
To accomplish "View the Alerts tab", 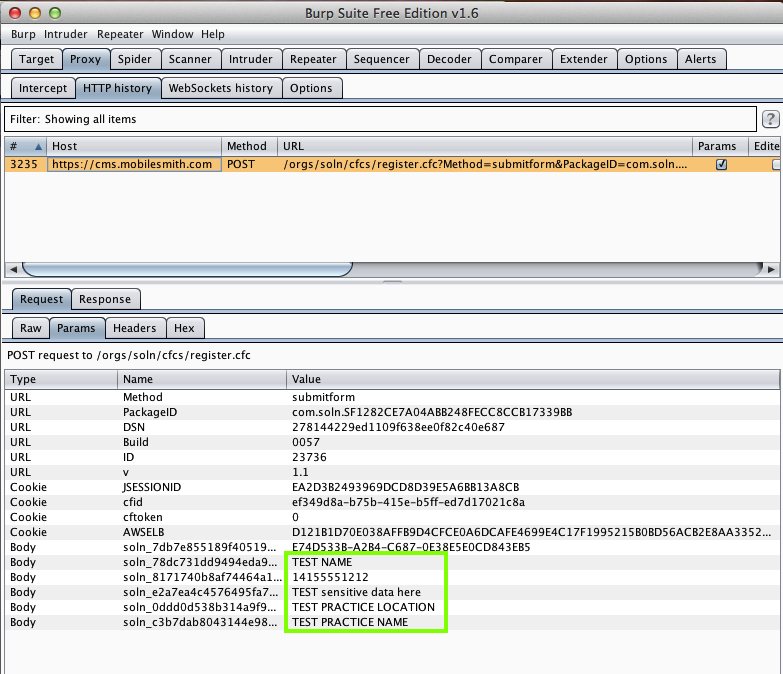I will [700, 59].
